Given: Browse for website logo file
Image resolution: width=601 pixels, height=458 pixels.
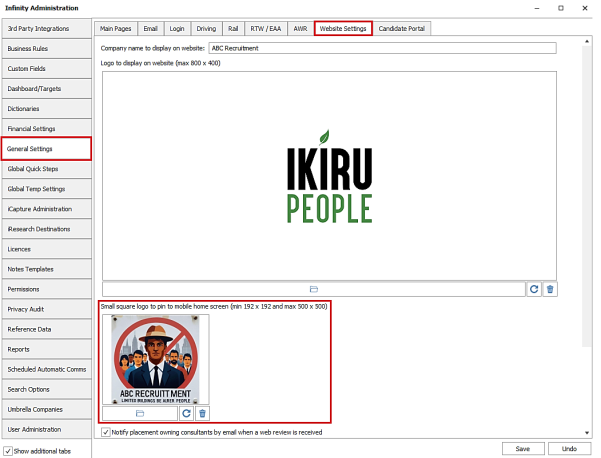Looking at the screenshot, I should tap(314, 289).
